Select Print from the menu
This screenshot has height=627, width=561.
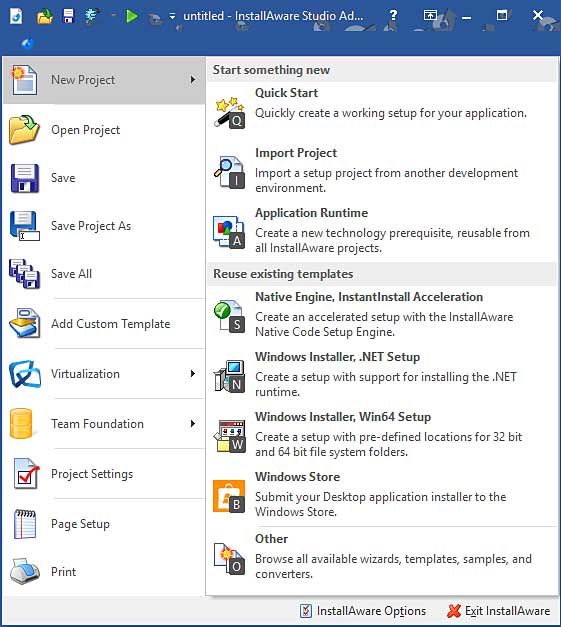pos(104,572)
